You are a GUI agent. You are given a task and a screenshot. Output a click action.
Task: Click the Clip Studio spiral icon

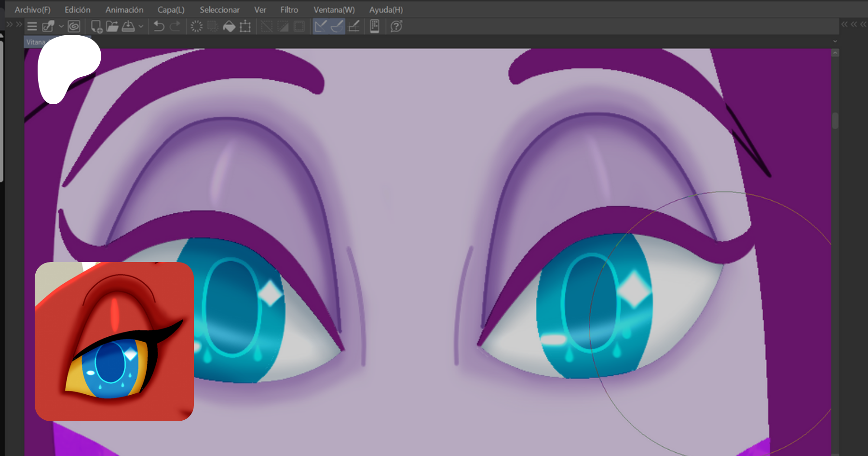point(74,27)
